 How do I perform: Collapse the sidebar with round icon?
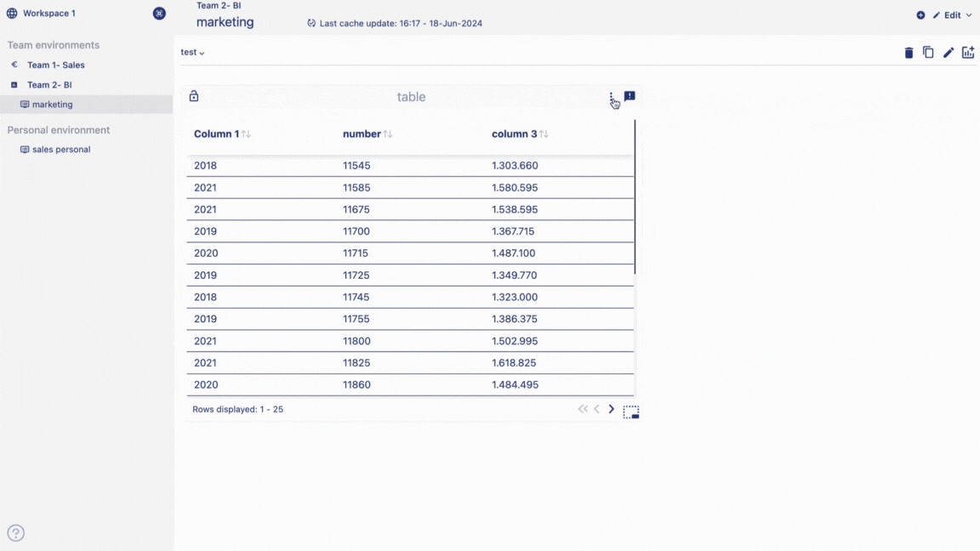159,14
